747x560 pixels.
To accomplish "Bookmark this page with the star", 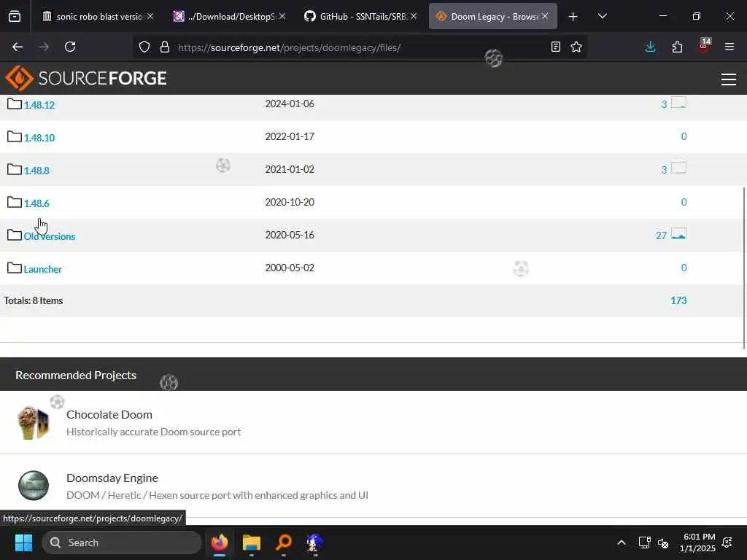I will (576, 47).
